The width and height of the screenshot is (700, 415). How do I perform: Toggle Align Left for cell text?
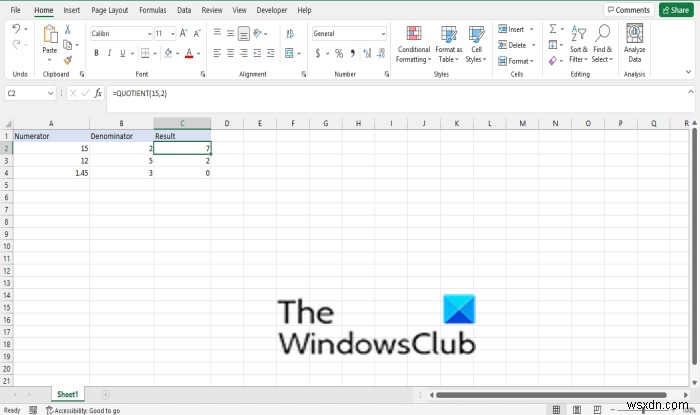click(x=217, y=53)
